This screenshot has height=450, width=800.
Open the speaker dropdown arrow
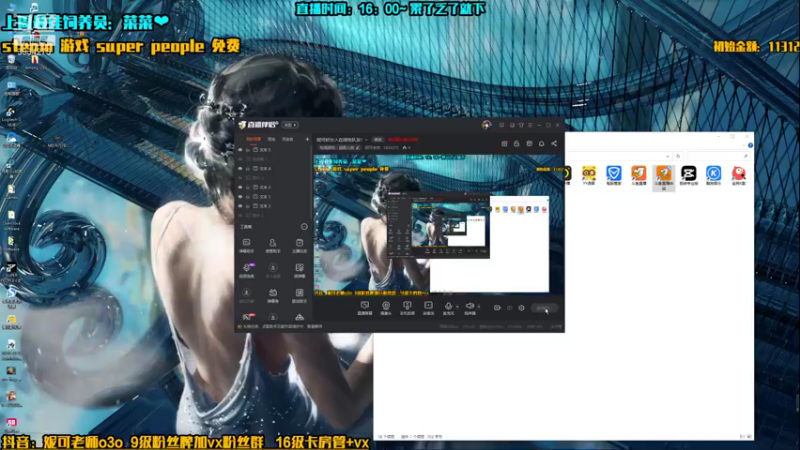(x=479, y=307)
